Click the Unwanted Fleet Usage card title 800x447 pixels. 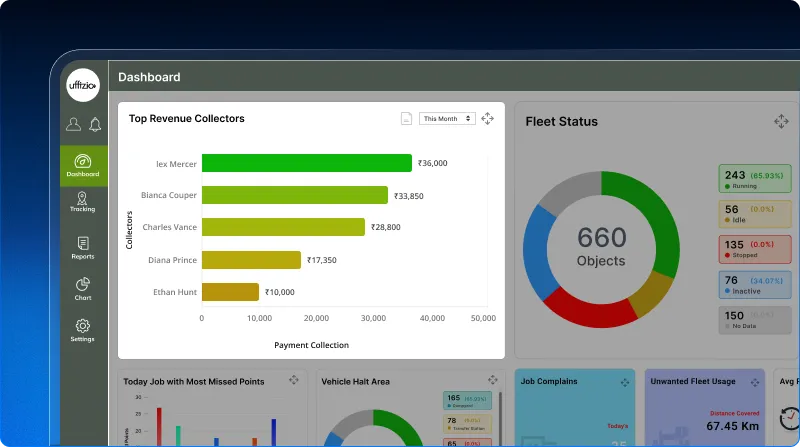pos(693,381)
